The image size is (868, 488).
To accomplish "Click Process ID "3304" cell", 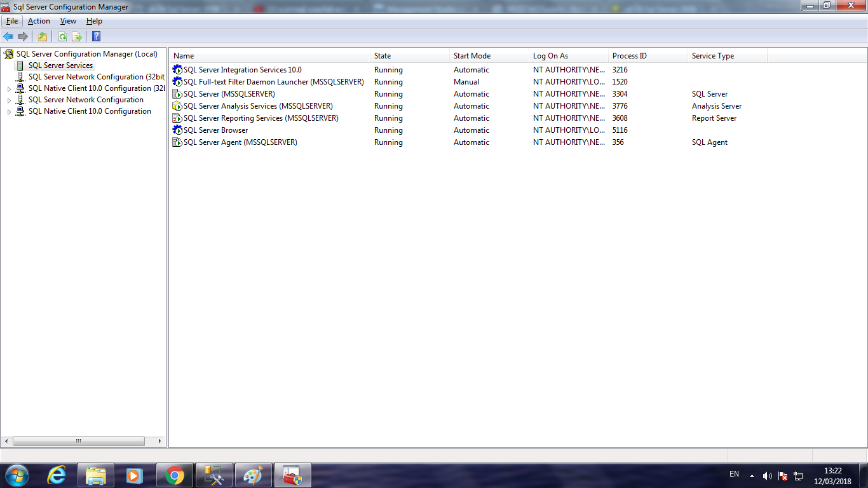I will coord(620,94).
